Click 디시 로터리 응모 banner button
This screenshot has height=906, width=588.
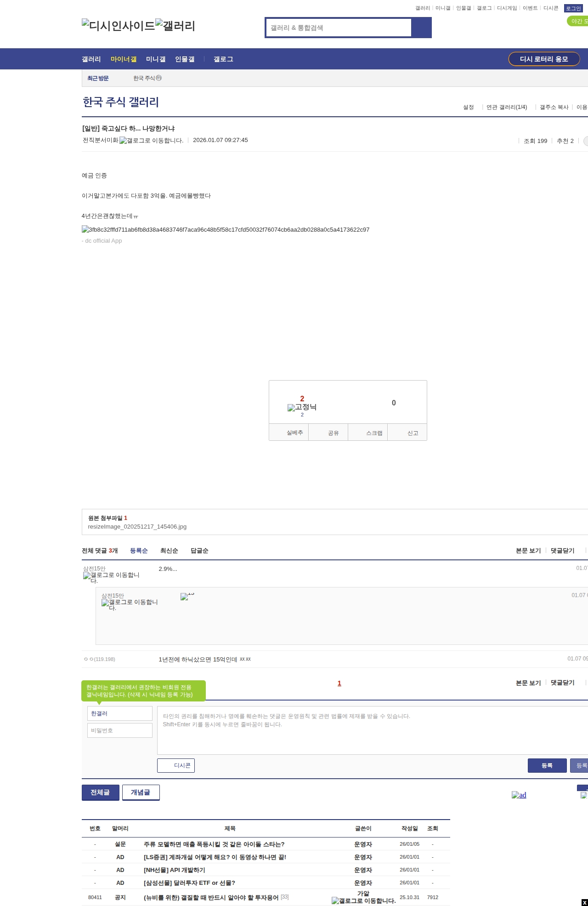(x=544, y=59)
